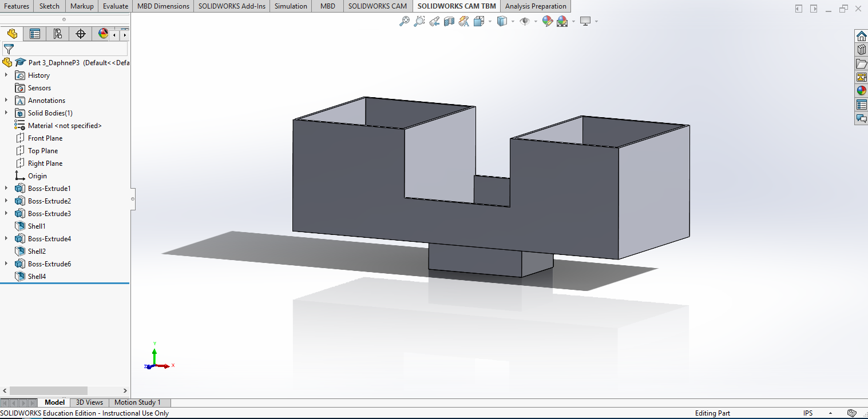The width and height of the screenshot is (868, 419).
Task: Open the Design Library task pane
Action: (x=861, y=50)
